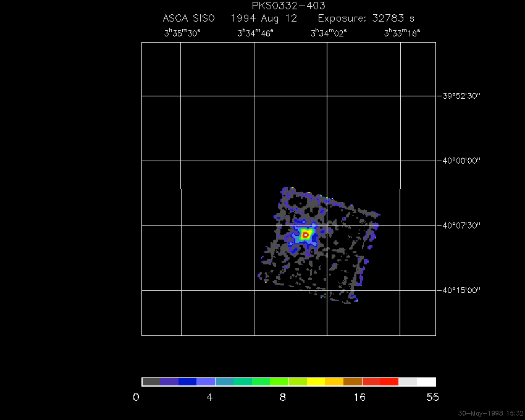Viewport: 525px width, 420px height.
Task: Click the colorbar scale value 16
Action: coord(359,398)
